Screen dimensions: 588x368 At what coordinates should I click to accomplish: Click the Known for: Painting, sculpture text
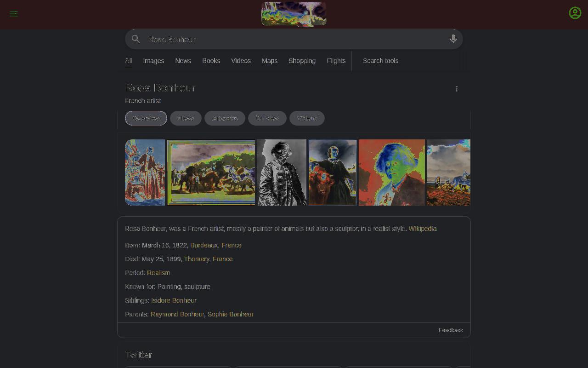pyautogui.click(x=168, y=287)
